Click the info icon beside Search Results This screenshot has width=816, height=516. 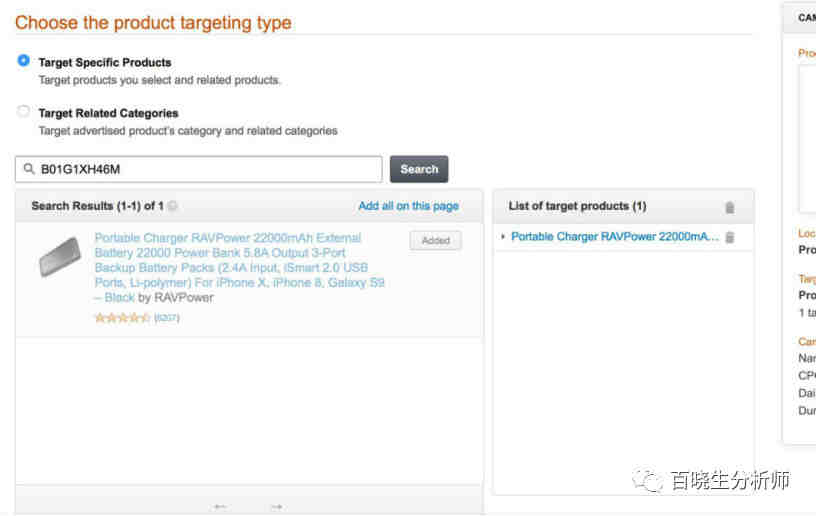coord(173,206)
